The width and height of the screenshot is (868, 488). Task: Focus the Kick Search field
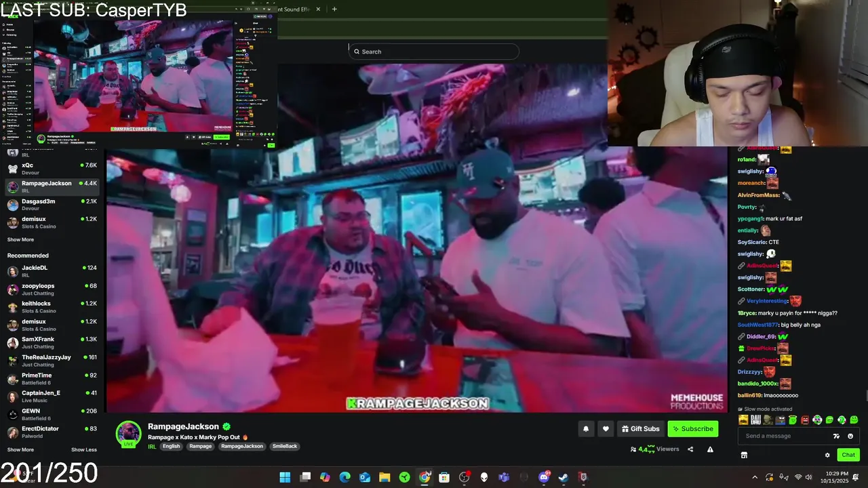click(x=434, y=52)
